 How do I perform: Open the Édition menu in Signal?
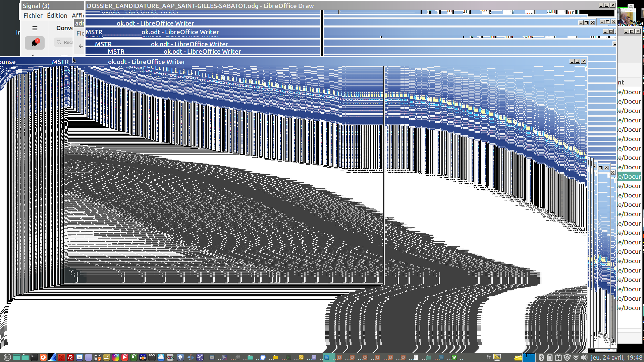click(57, 15)
